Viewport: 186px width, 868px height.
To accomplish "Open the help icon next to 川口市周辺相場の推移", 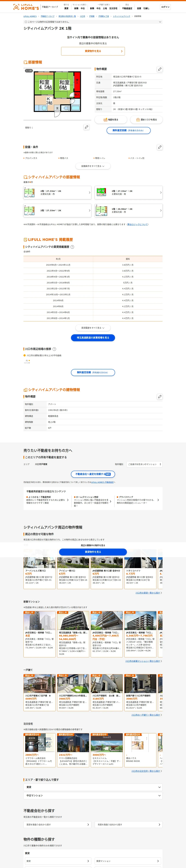I will 54,349.
